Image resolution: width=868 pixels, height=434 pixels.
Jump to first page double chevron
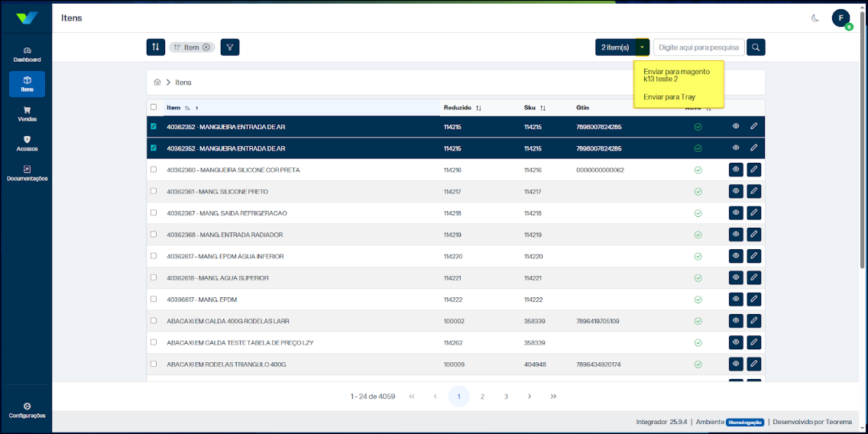pyautogui.click(x=411, y=397)
